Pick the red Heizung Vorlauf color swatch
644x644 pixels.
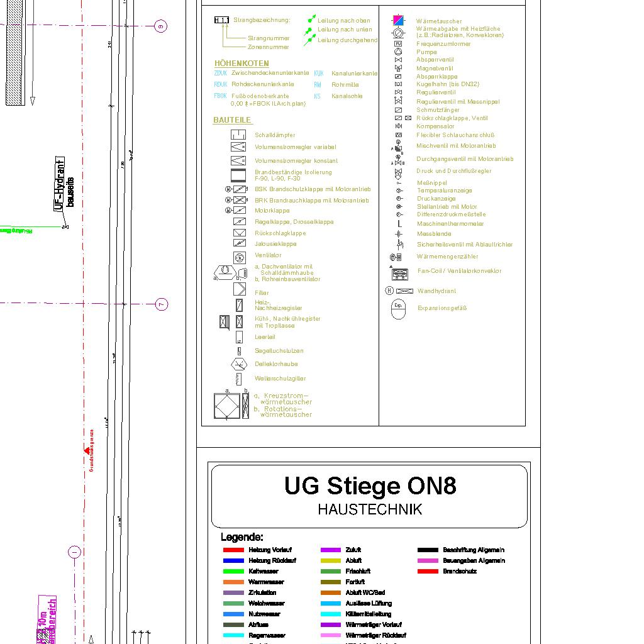pyautogui.click(x=233, y=550)
